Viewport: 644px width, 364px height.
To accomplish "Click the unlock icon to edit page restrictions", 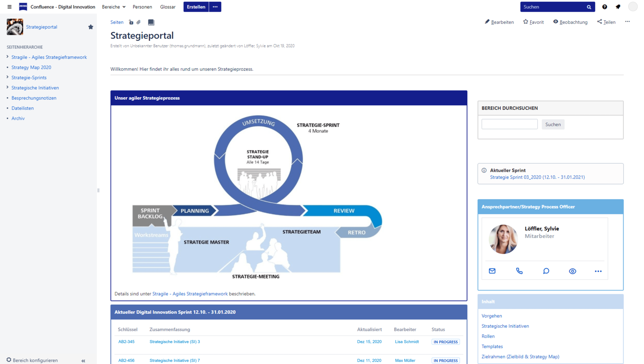I will pos(131,22).
